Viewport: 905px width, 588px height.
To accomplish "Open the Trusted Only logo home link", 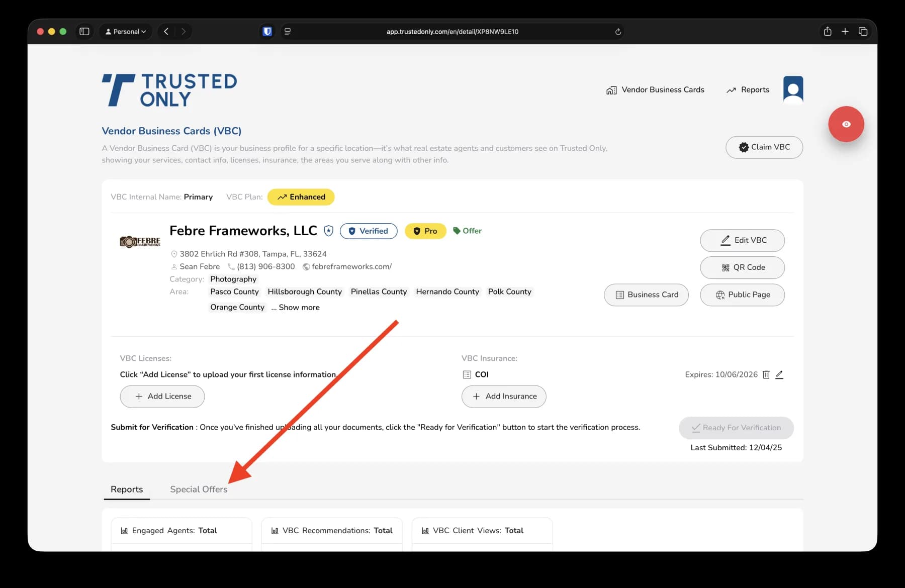I will (169, 90).
